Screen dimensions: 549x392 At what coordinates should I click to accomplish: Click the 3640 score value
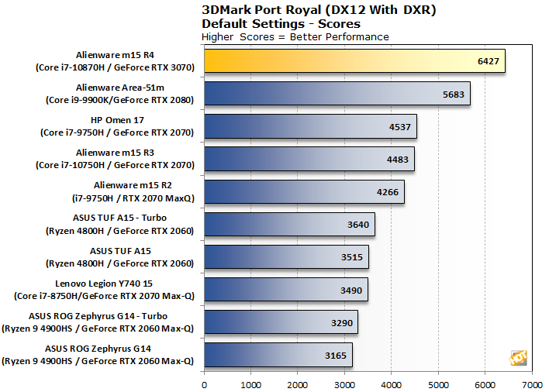[x=357, y=225]
